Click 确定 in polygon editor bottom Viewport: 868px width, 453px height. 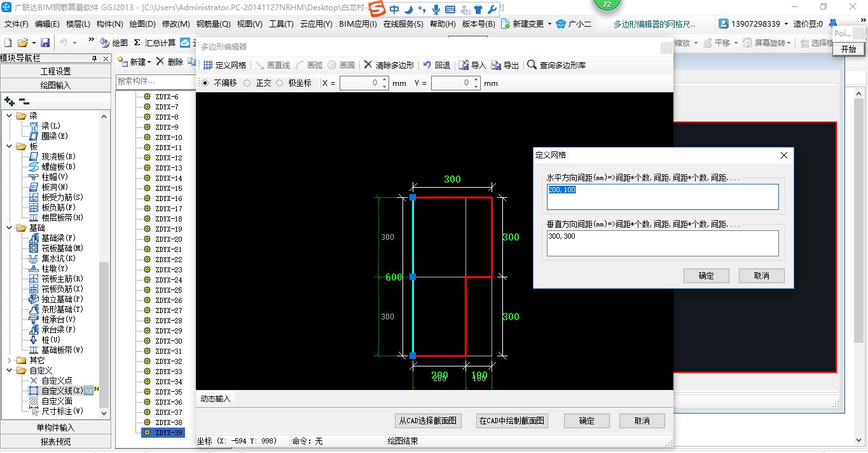[587, 421]
